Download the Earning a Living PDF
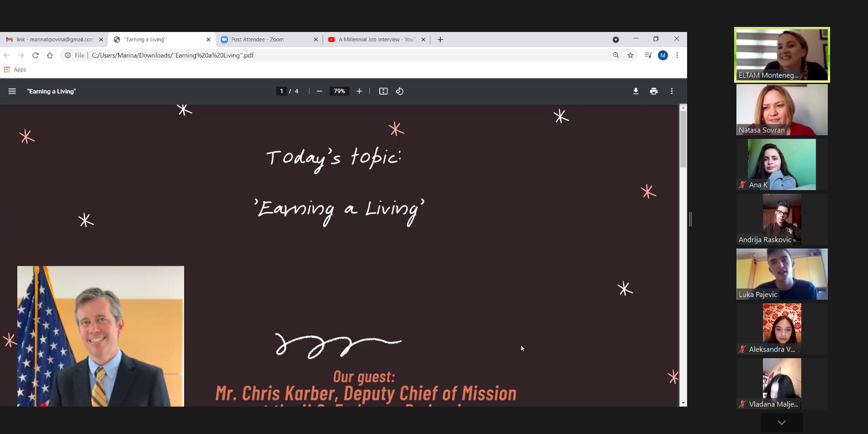Image resolution: width=868 pixels, height=434 pixels. [x=636, y=91]
